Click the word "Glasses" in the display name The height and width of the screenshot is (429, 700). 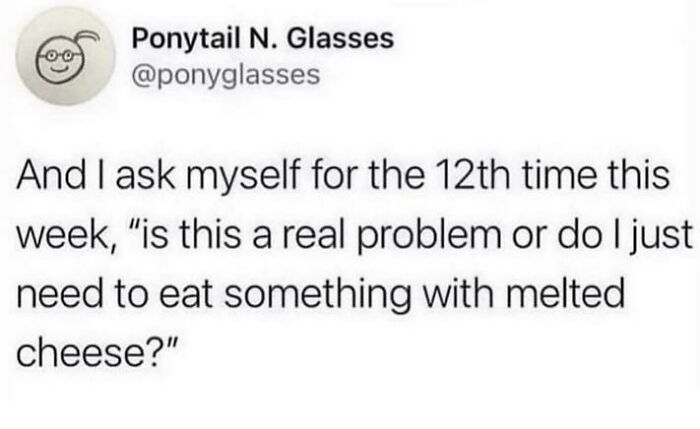[340, 38]
